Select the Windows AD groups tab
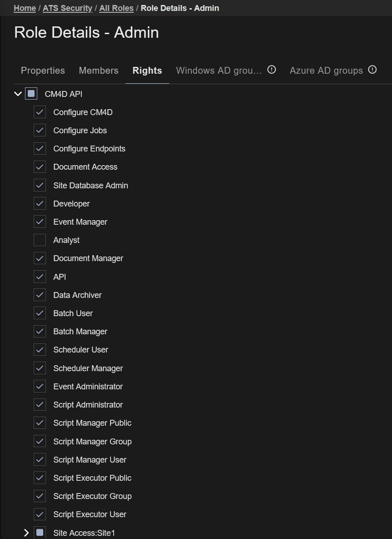392x539 pixels. (x=219, y=71)
